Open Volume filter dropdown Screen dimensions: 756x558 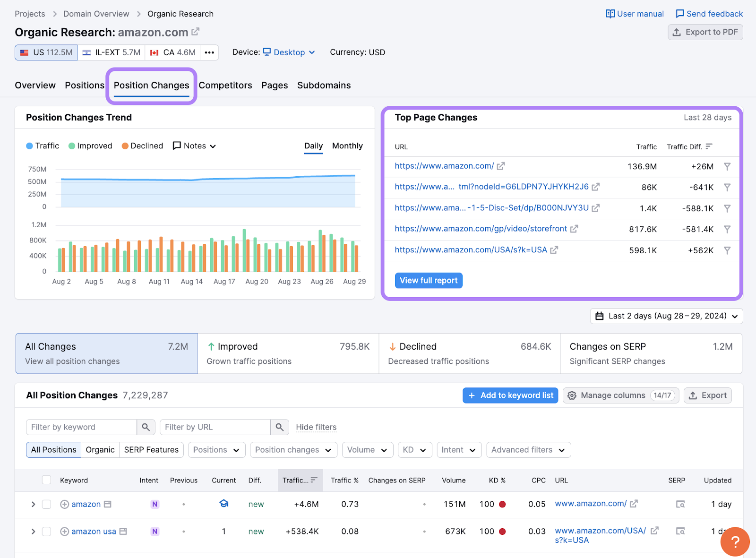(367, 450)
